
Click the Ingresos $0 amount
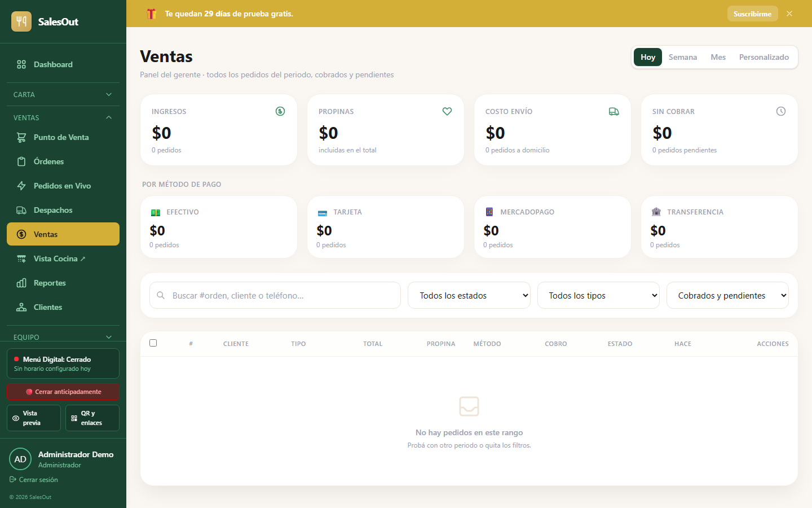click(161, 133)
